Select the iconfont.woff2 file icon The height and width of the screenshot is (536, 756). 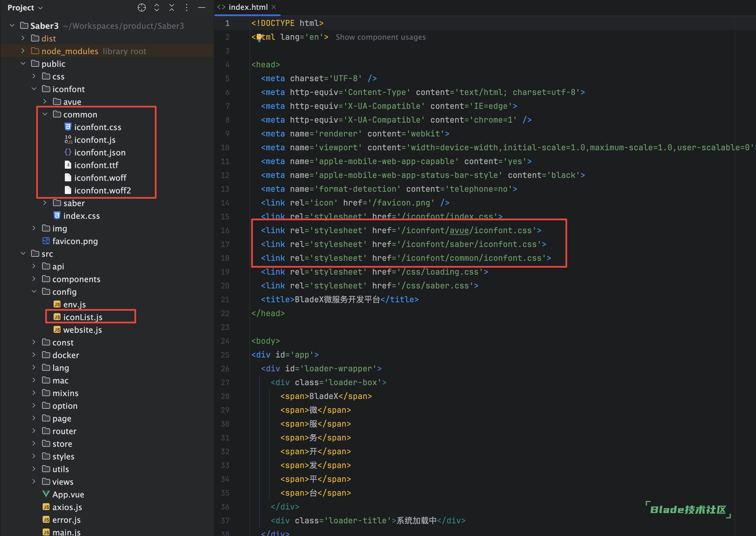pos(68,190)
